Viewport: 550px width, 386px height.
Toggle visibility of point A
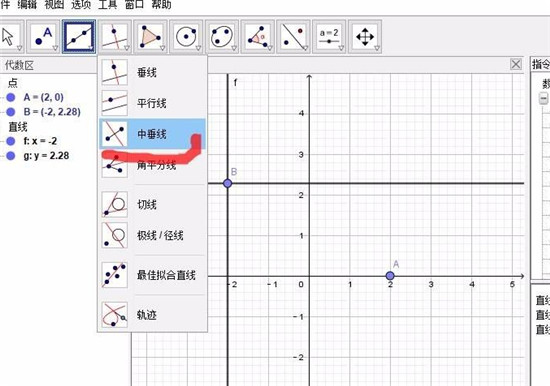pos(11,97)
